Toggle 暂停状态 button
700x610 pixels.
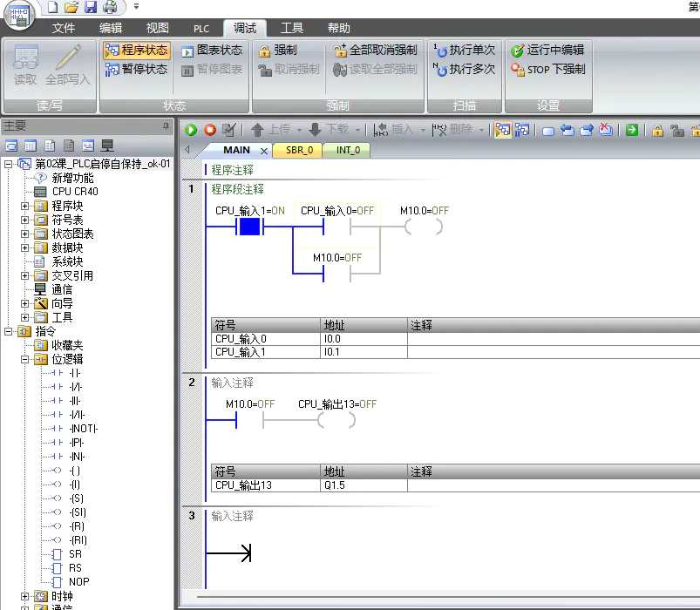coord(137,69)
